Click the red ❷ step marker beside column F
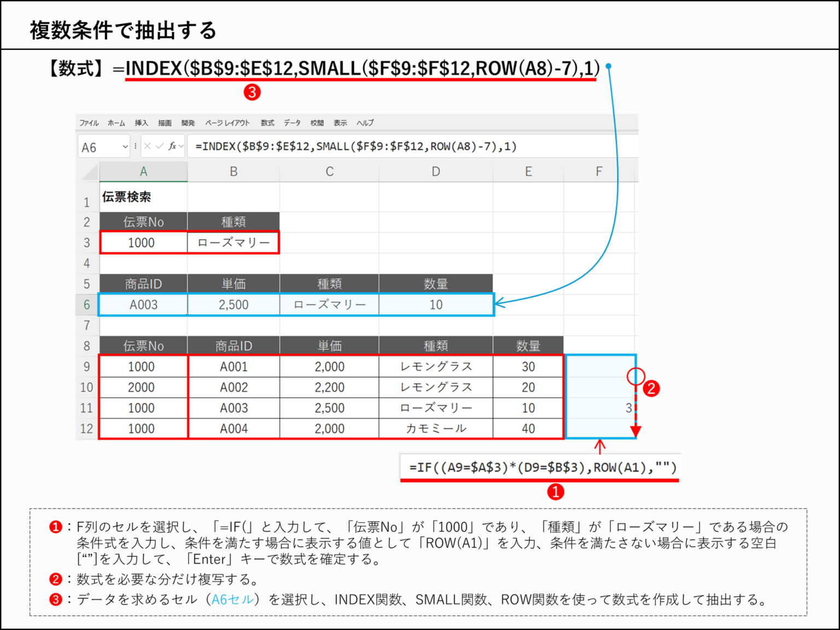This screenshot has width=840, height=630. click(651, 389)
